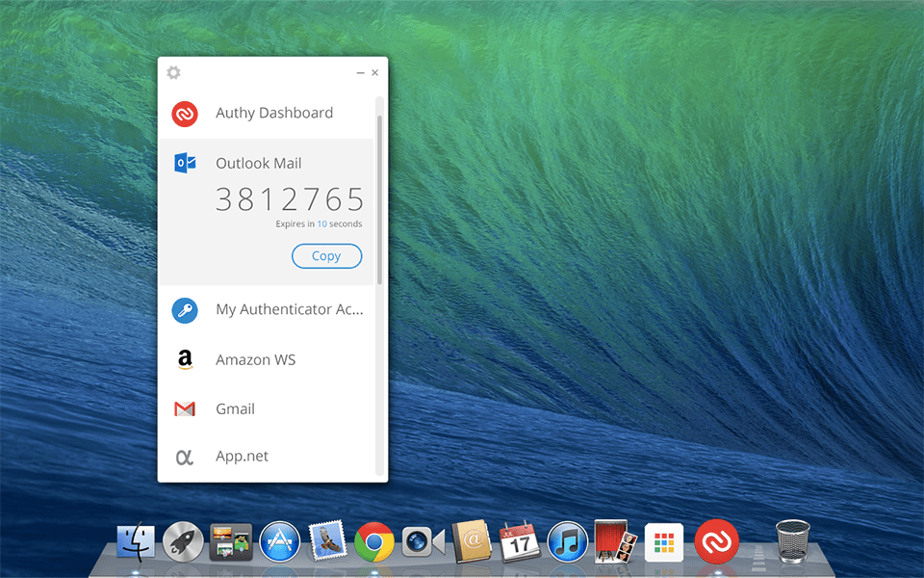Click the App.net alpha icon
This screenshot has width=924, height=578.
coord(185,457)
